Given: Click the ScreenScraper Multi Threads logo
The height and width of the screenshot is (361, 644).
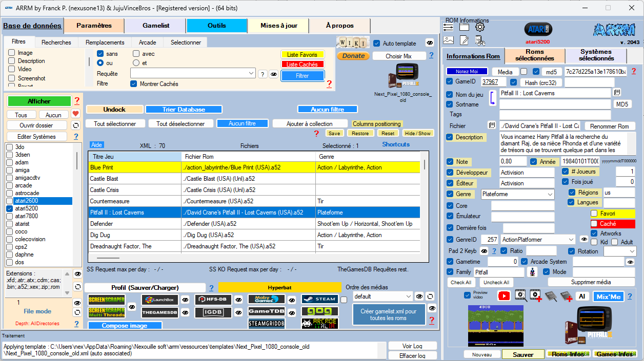Looking at the screenshot, I should [x=106, y=312].
